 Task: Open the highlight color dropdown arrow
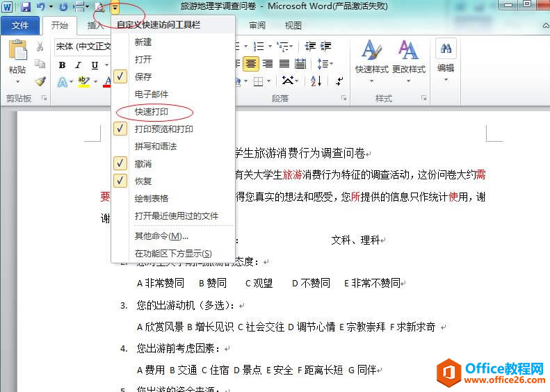95,82
